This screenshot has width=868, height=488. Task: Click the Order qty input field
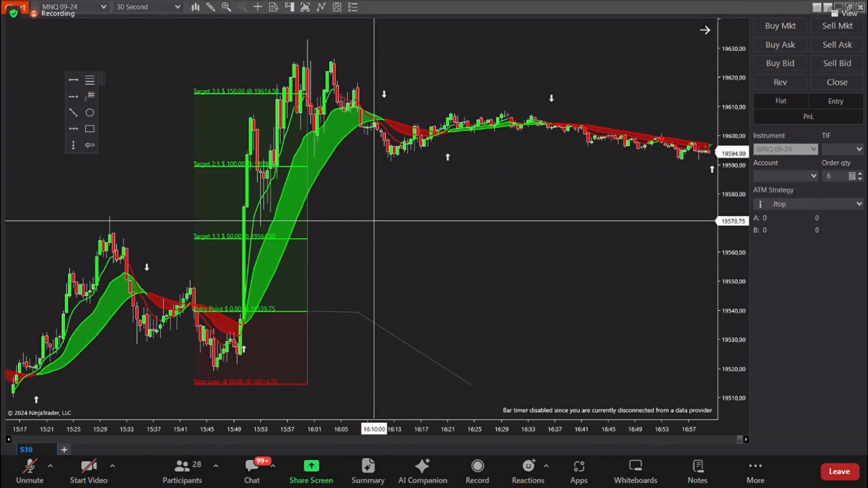pos(835,176)
